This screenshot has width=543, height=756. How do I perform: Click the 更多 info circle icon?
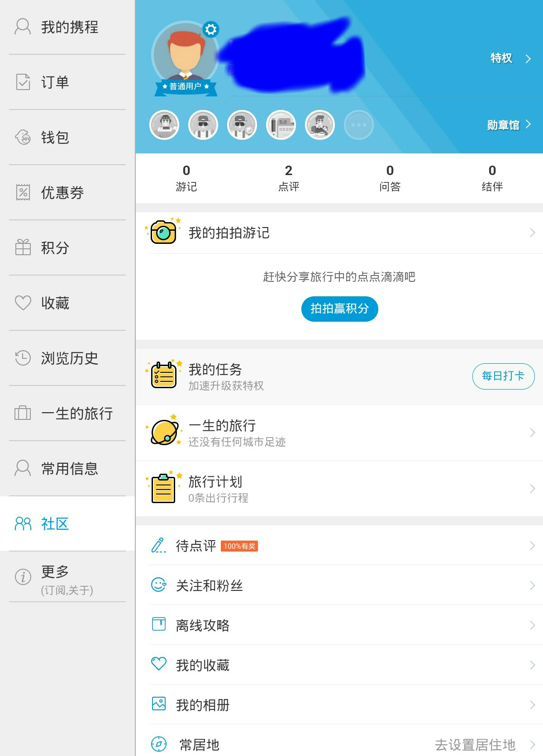(23, 576)
